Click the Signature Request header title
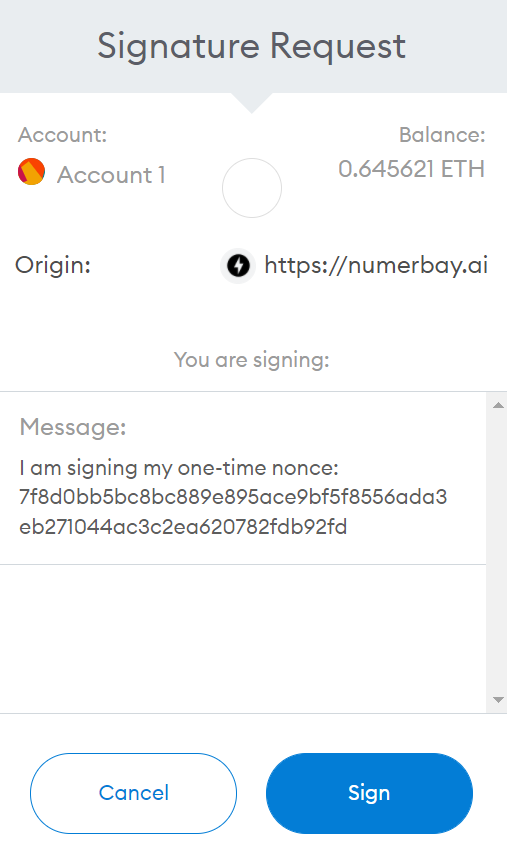Image resolution: width=507 pixels, height=862 pixels. [x=252, y=46]
